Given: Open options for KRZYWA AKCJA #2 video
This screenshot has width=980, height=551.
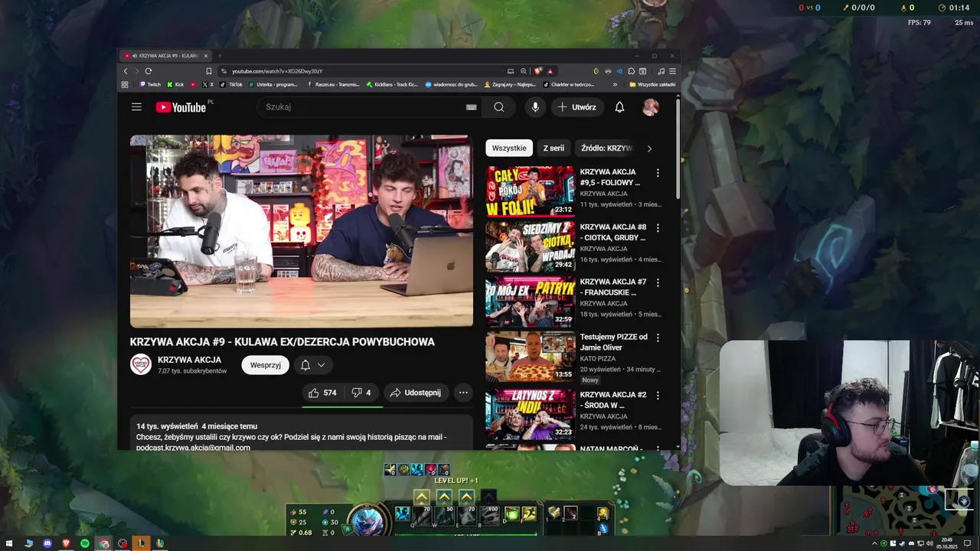Looking at the screenshot, I should (658, 395).
